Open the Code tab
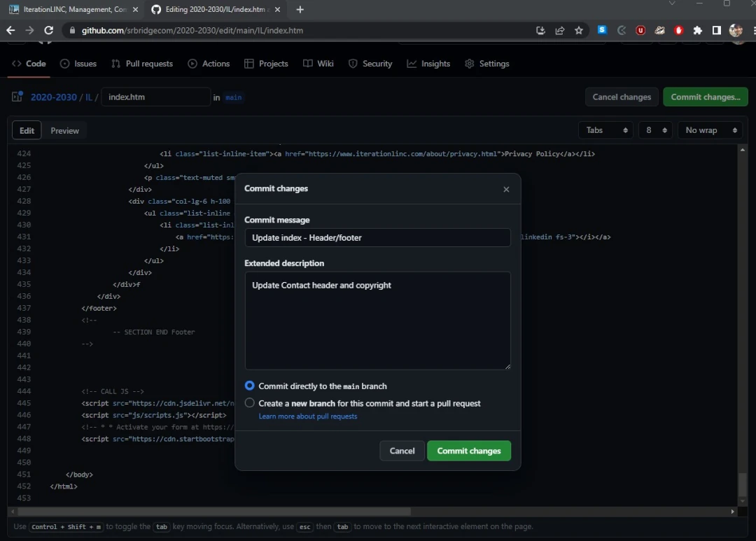The height and width of the screenshot is (541, 756). coord(29,64)
